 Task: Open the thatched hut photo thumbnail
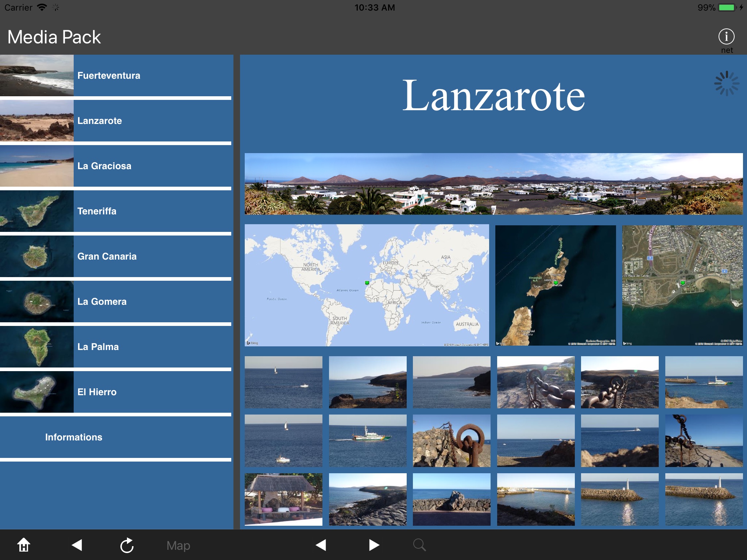click(283, 499)
